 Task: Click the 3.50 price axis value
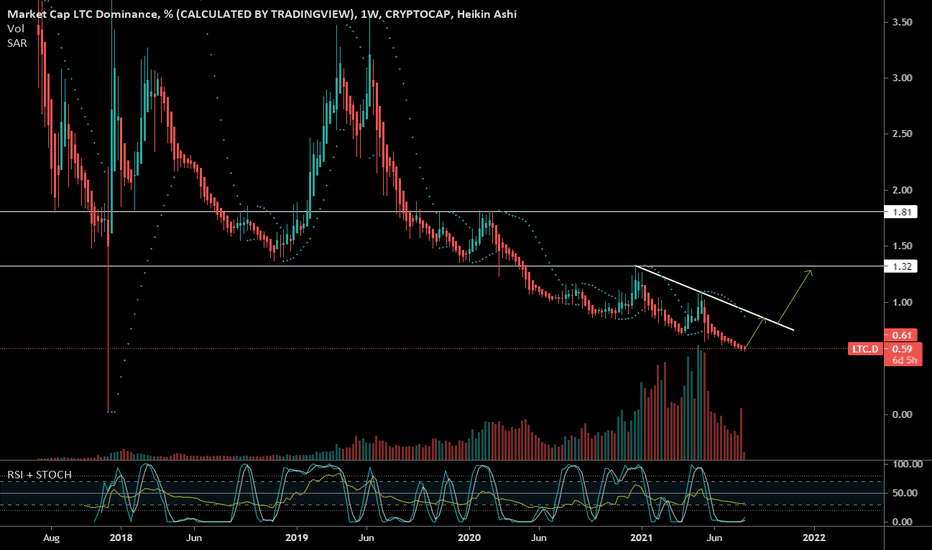pyautogui.click(x=902, y=22)
